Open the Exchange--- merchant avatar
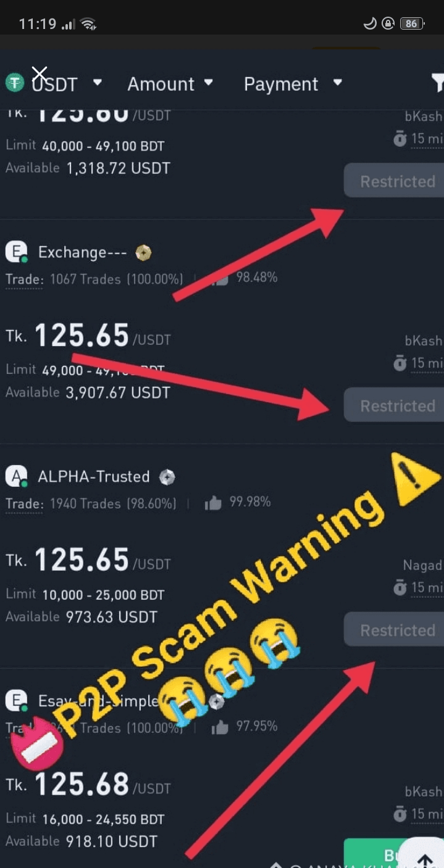 [x=16, y=252]
